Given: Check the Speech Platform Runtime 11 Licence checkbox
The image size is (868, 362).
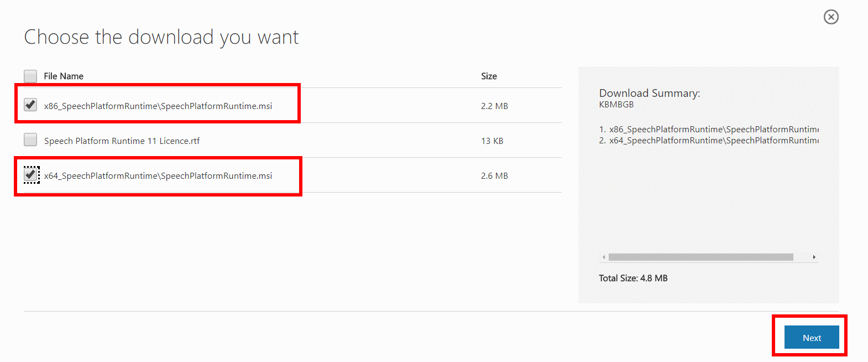Looking at the screenshot, I should pos(30,139).
